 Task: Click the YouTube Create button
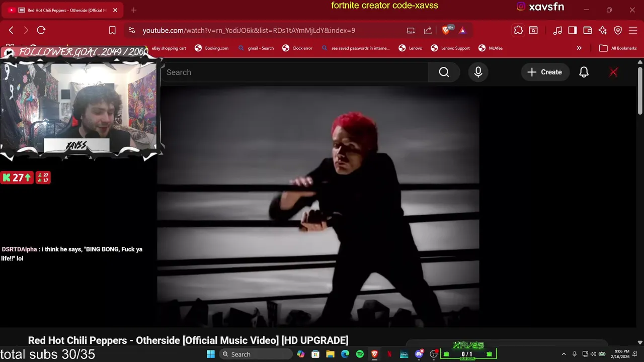pos(544,72)
